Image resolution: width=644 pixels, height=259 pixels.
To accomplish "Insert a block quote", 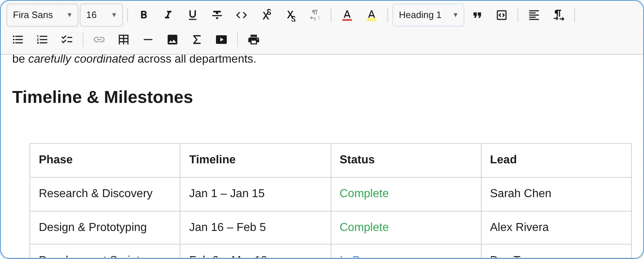I will coord(477,15).
